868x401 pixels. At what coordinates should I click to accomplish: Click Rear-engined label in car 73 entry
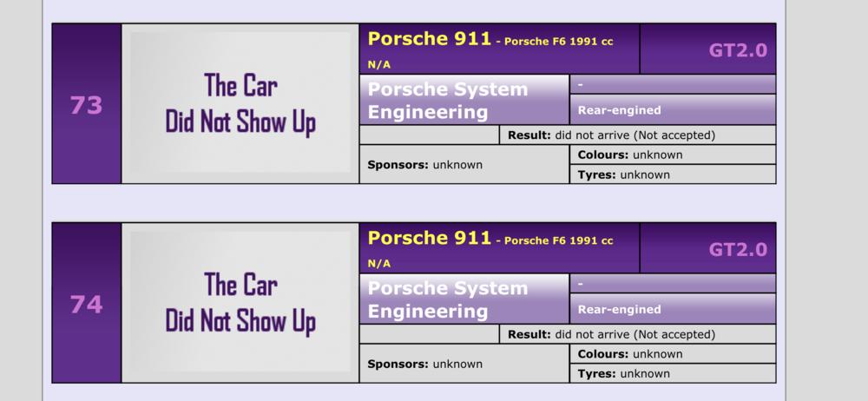point(620,110)
